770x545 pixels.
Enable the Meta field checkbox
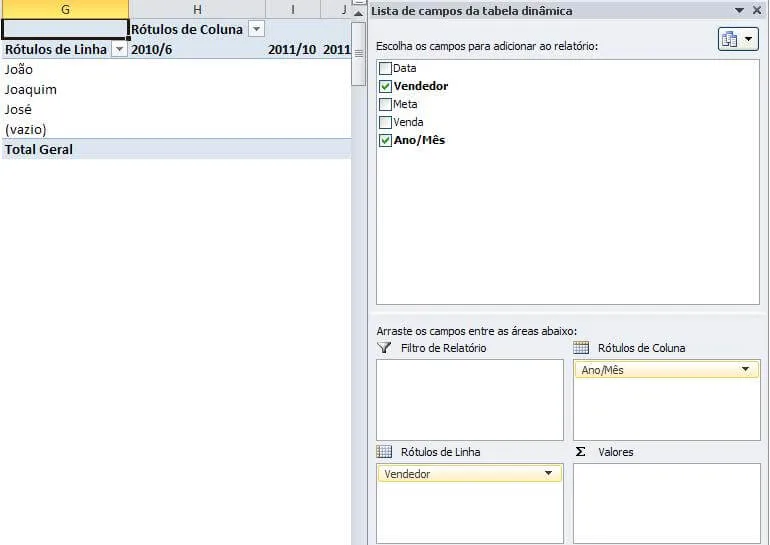click(385, 104)
